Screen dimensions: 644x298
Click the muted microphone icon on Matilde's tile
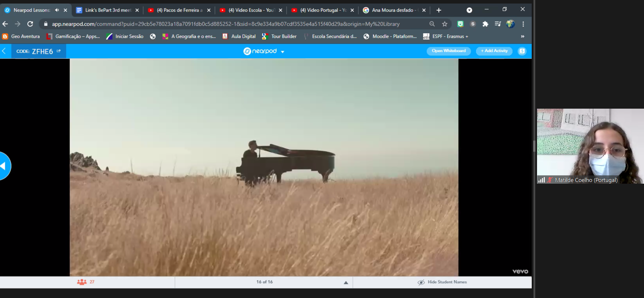point(550,180)
